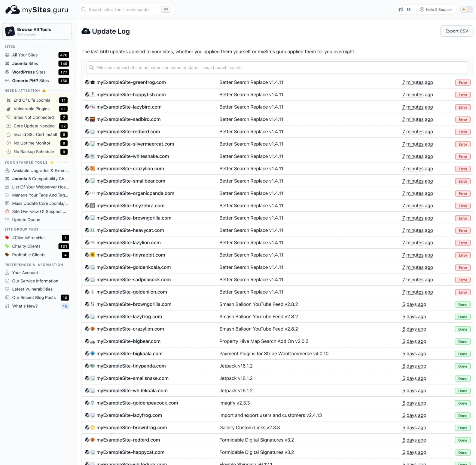Click the Error badge for myExampleSite-tinyzebra.com
476x465 pixels.
pyautogui.click(x=463, y=206)
